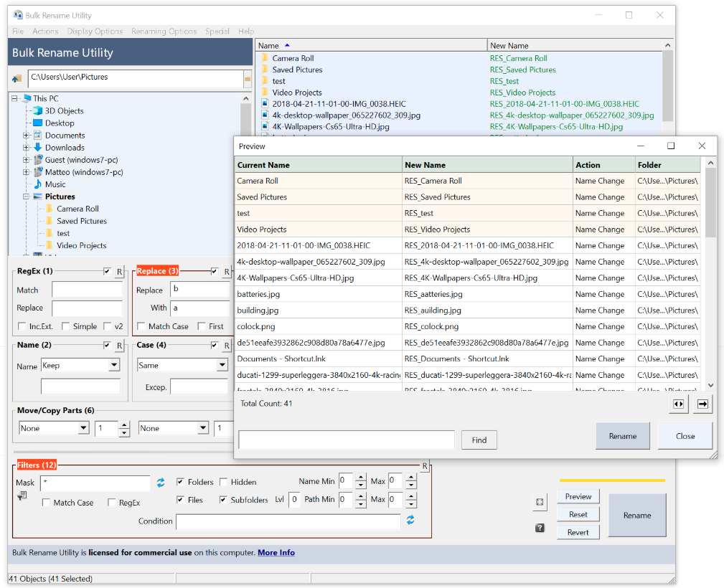Click the right arrow icon in Preview dialog
724x588 pixels.
pos(702,404)
